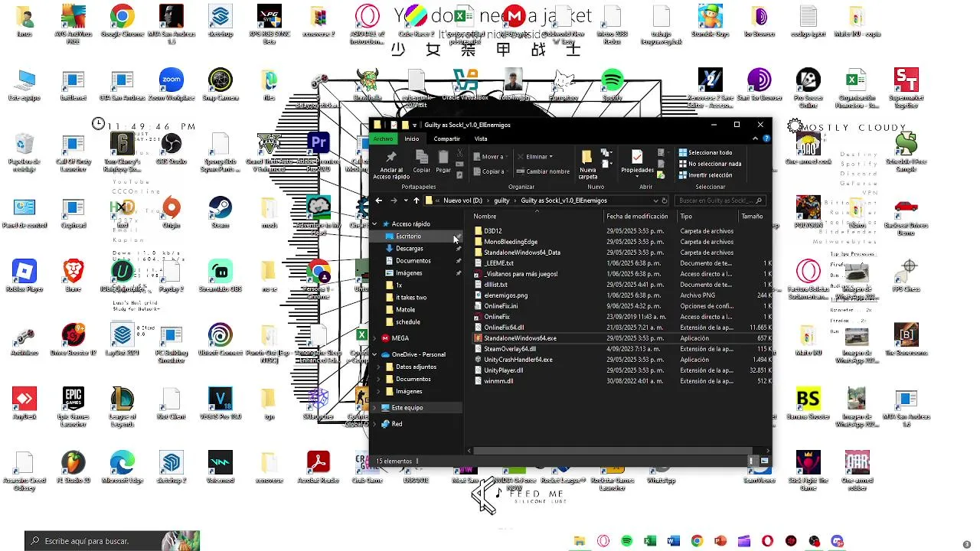Select the elenemigos.png file
This screenshot has height=551, width=980.
tap(505, 295)
